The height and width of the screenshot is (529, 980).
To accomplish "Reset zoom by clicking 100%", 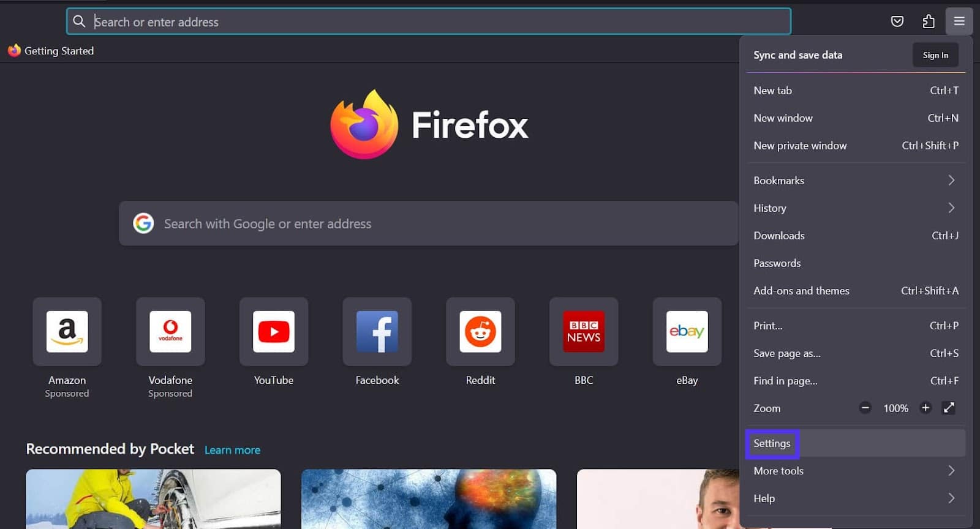I will coord(895,408).
